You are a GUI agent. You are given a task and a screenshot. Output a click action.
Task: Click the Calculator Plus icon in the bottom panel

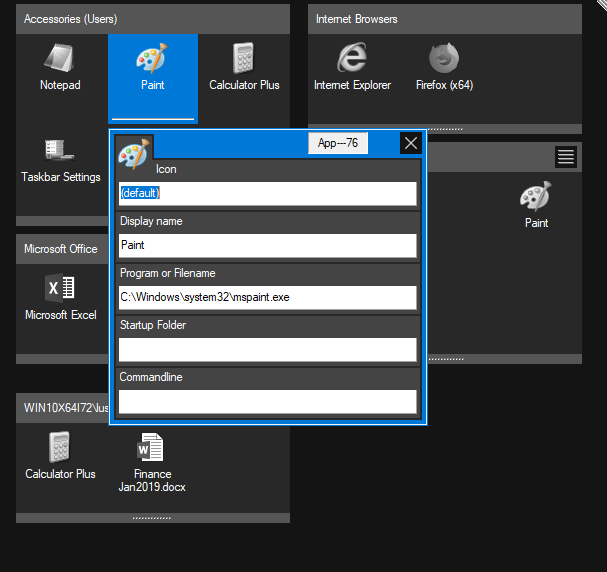[60, 457]
